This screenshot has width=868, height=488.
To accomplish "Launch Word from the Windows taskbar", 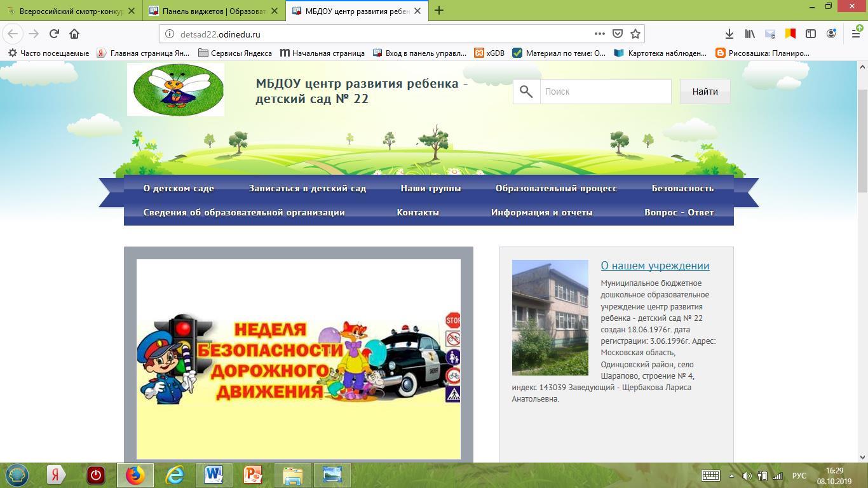I will click(x=214, y=475).
